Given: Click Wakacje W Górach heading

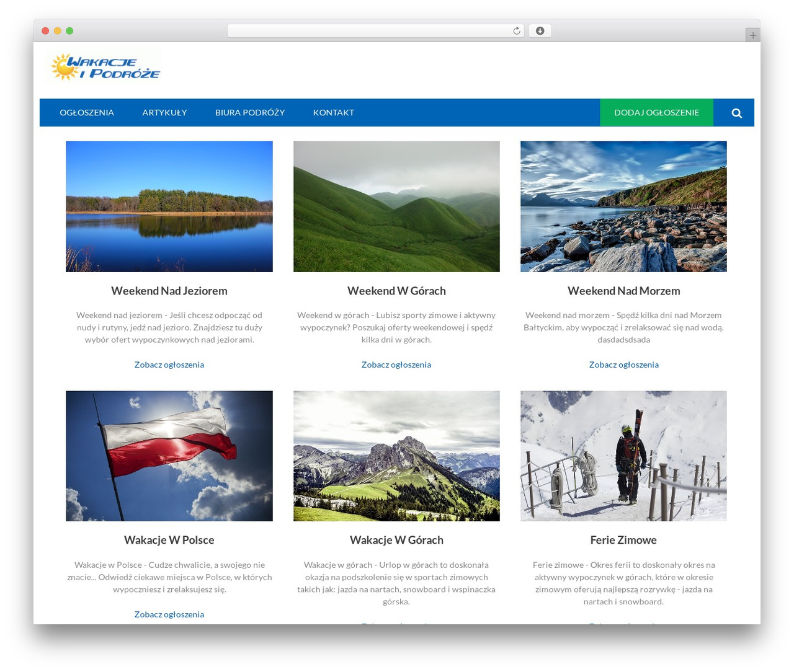Looking at the screenshot, I should [x=396, y=540].
